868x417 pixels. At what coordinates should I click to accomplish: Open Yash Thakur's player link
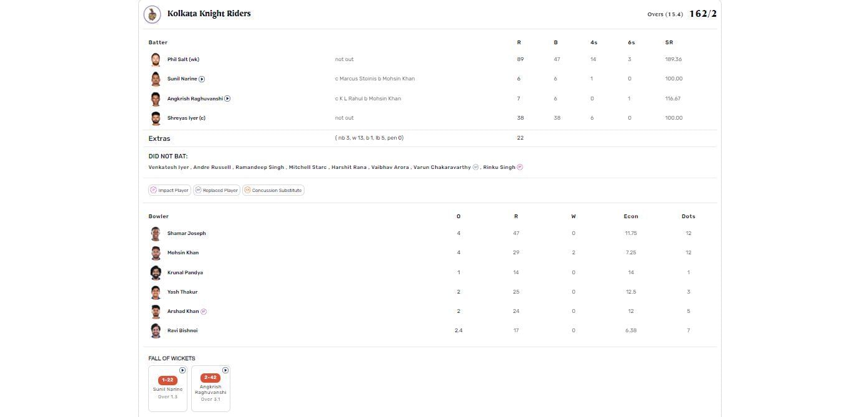182,292
